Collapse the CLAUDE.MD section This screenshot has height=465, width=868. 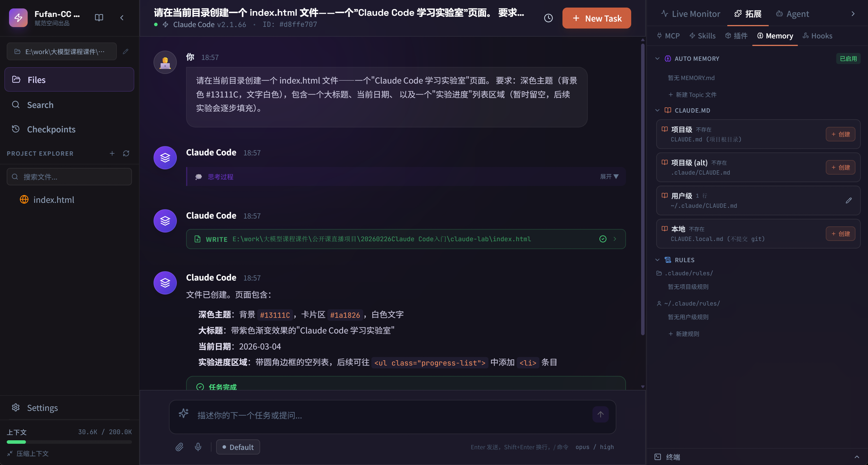coord(657,110)
